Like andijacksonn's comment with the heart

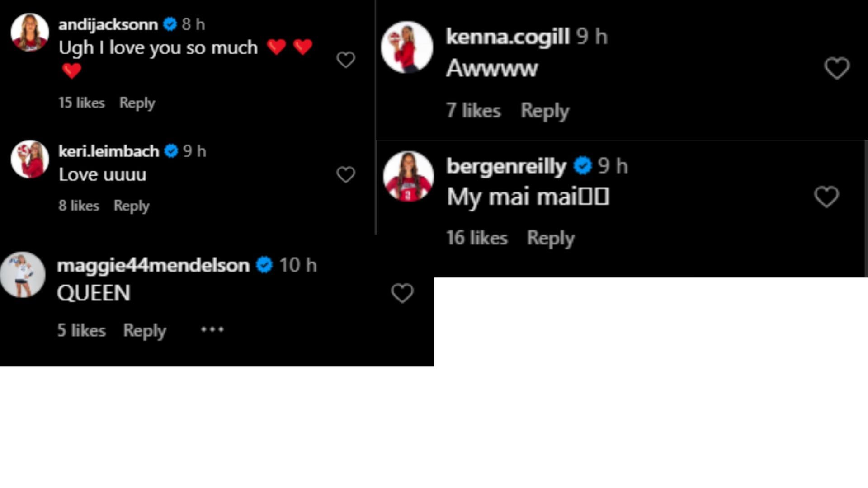(x=346, y=60)
